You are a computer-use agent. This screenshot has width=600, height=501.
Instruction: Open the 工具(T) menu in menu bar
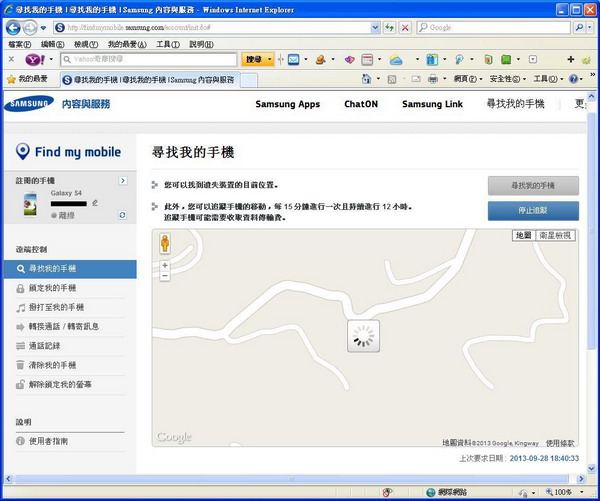(168, 44)
